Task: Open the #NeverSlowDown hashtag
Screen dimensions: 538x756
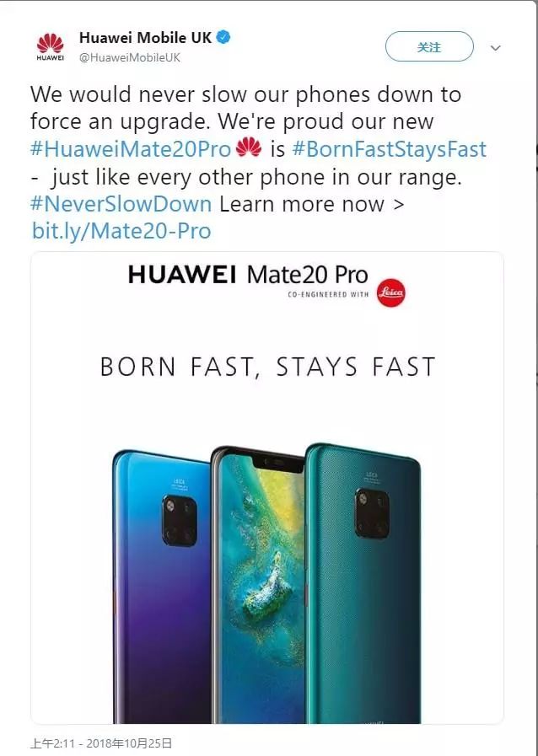Action: [x=121, y=204]
